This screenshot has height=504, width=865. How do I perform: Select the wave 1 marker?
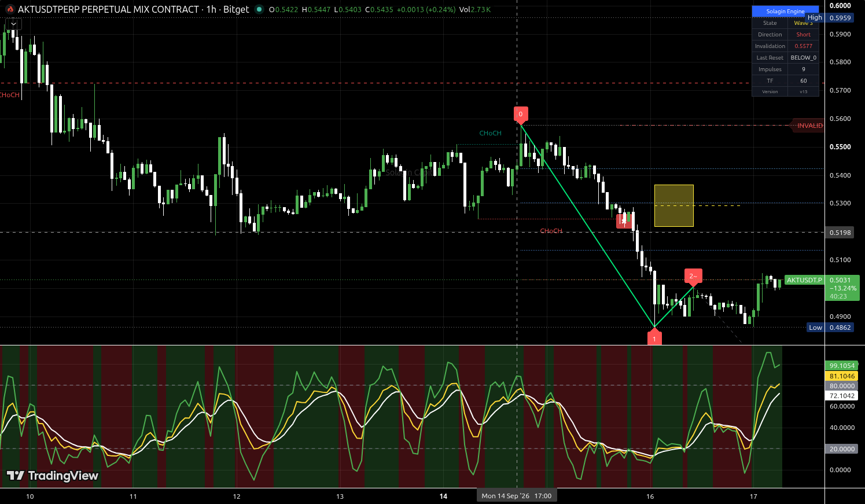[654, 337]
